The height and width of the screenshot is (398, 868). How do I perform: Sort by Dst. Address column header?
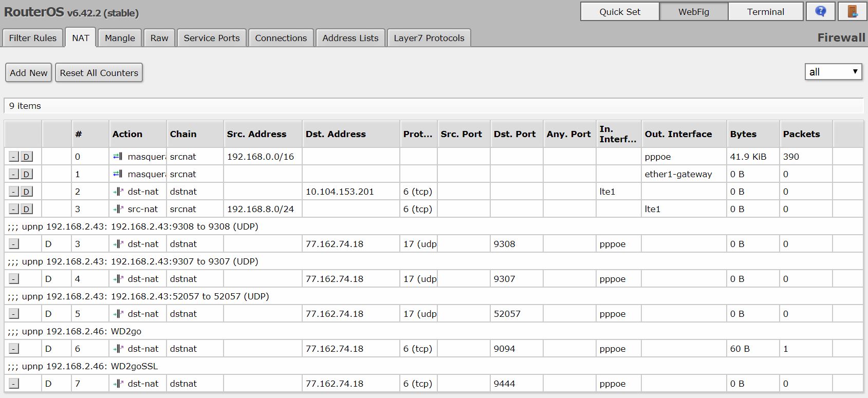click(x=351, y=134)
